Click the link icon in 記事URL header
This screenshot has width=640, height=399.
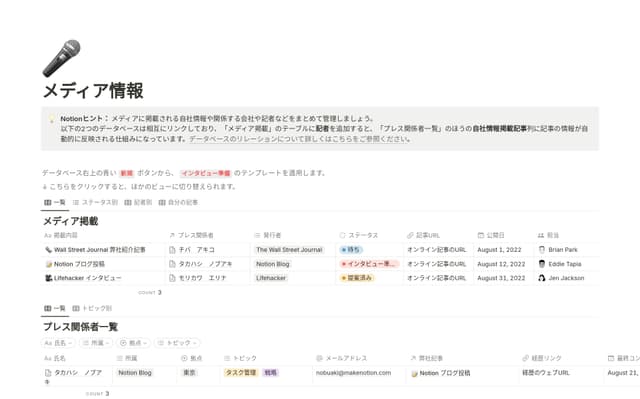(x=410, y=235)
